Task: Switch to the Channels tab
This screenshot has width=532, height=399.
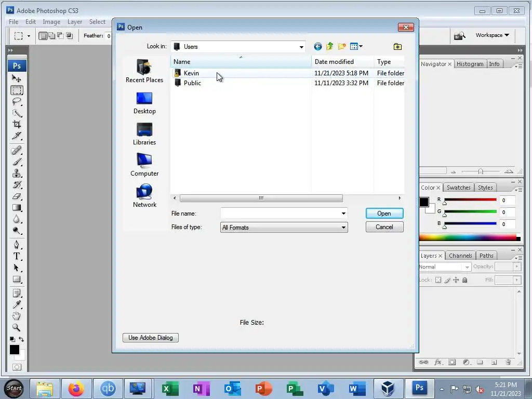Action: point(460,256)
